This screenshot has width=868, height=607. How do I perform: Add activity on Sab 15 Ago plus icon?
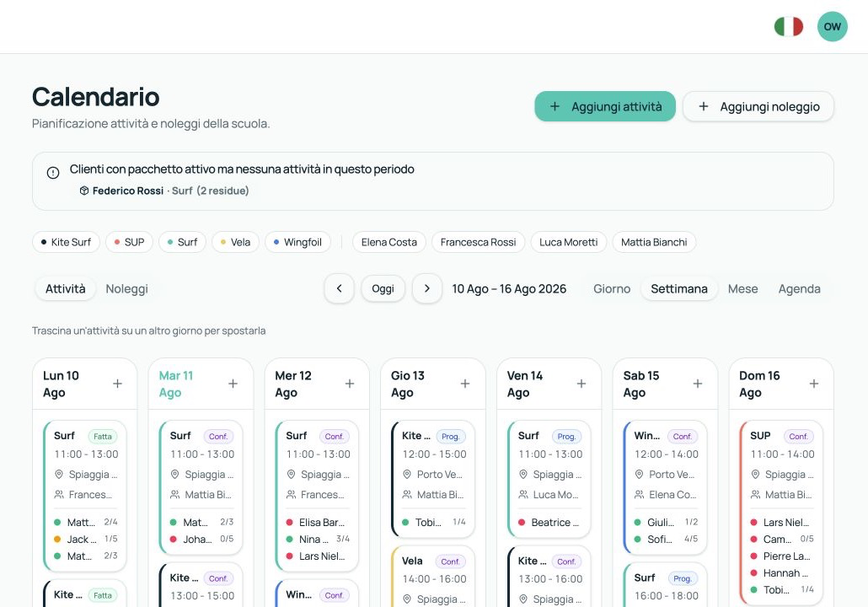698,384
